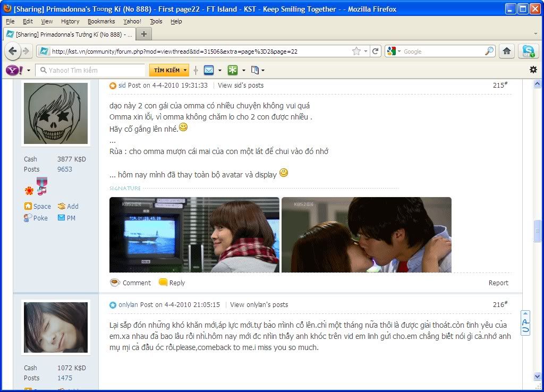Open the Tools menu
Screen dimensions: 544x392
(x=156, y=21)
